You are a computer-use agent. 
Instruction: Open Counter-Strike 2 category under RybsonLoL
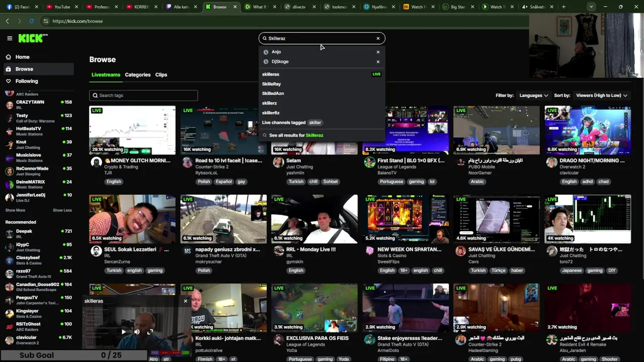click(212, 167)
